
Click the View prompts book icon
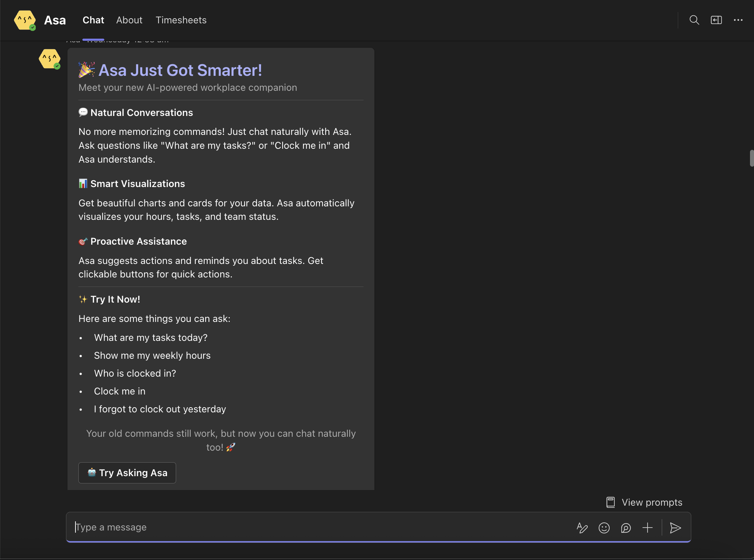[x=610, y=502]
